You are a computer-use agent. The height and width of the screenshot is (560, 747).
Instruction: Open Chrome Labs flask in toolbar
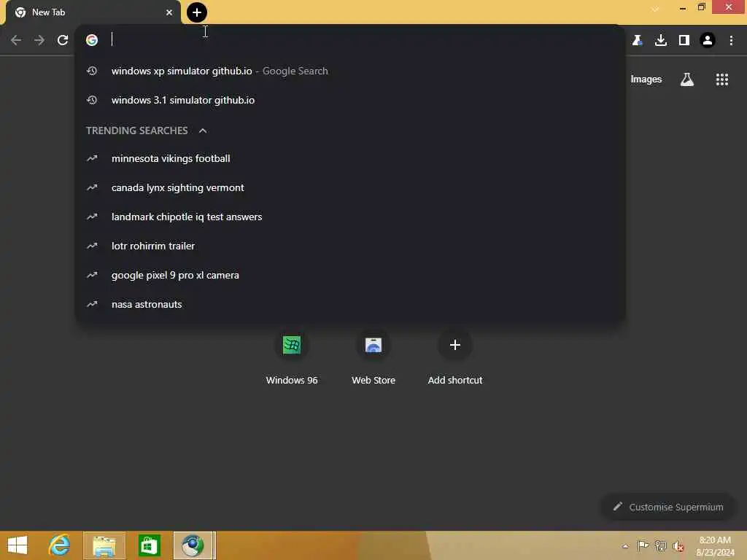638,40
